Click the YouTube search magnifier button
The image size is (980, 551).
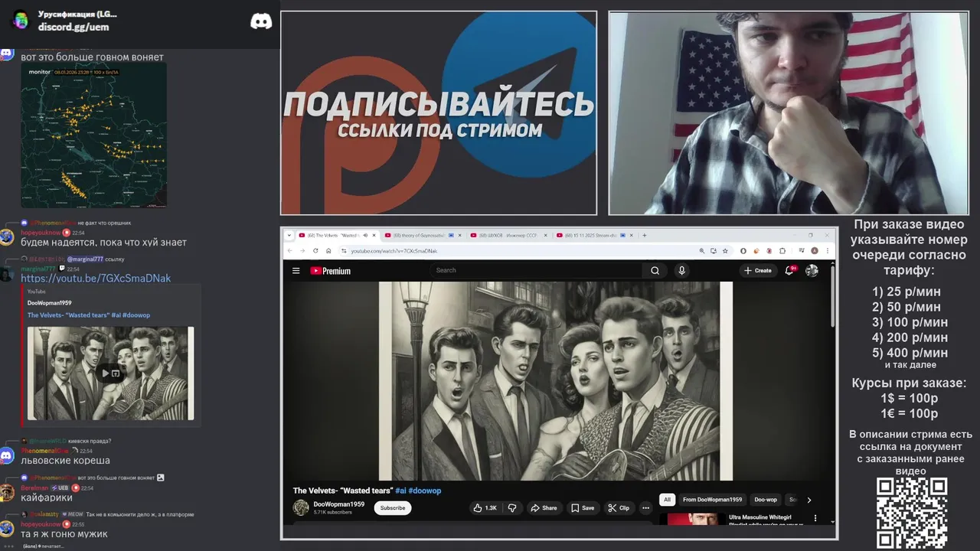(655, 270)
